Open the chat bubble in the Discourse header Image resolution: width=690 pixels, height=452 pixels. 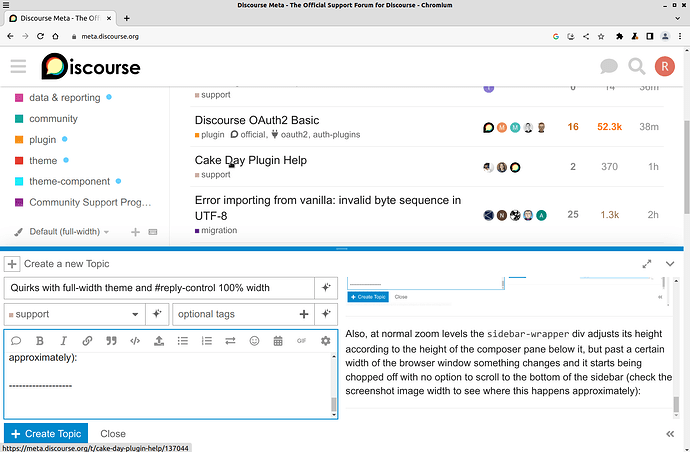(x=609, y=66)
